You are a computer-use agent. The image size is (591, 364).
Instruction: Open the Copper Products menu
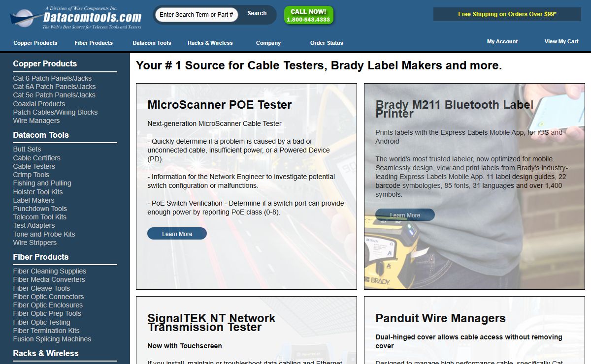35,43
